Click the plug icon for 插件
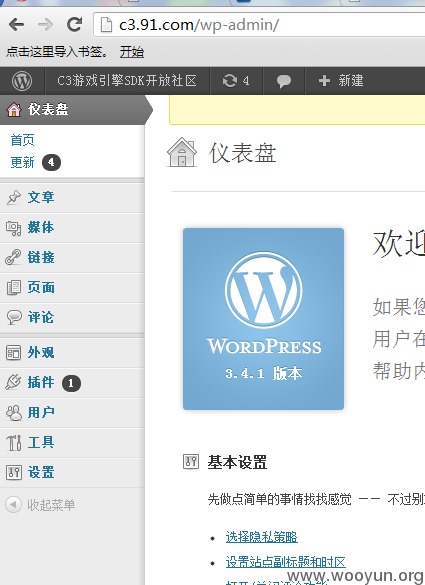 point(13,382)
